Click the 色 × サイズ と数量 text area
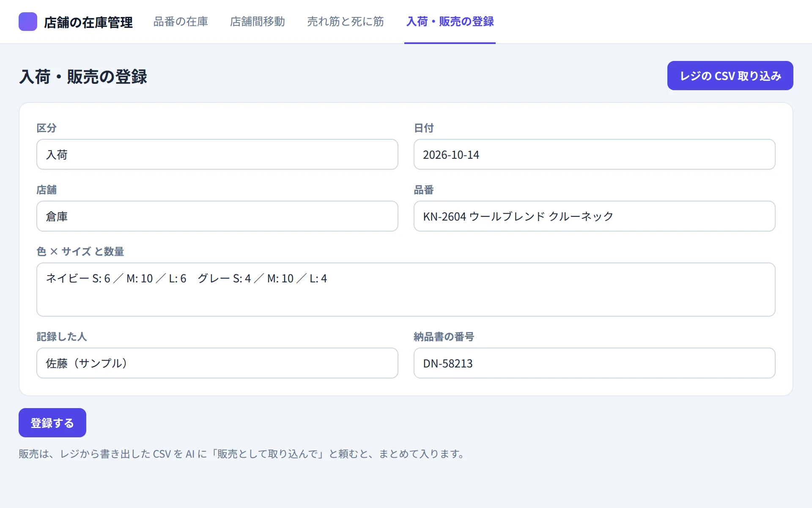The width and height of the screenshot is (812, 508). pyautogui.click(x=406, y=290)
